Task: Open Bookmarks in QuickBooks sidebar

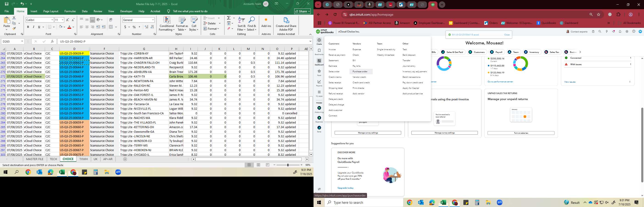Action: pyautogui.click(x=319, y=52)
